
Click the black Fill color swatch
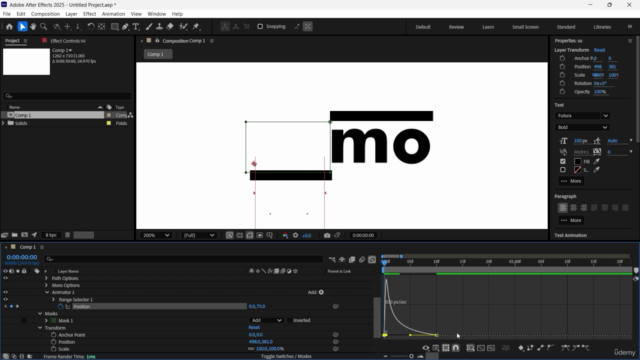578,162
